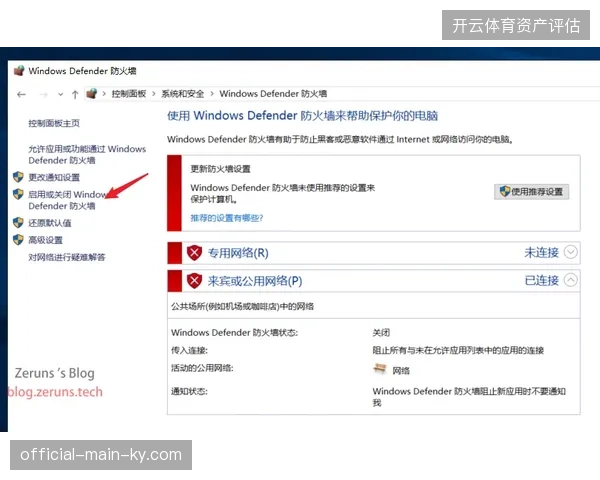Click red shield icon for 来宾或公用网络
Image resolution: width=600 pixels, height=480 pixels.
pyautogui.click(x=194, y=281)
